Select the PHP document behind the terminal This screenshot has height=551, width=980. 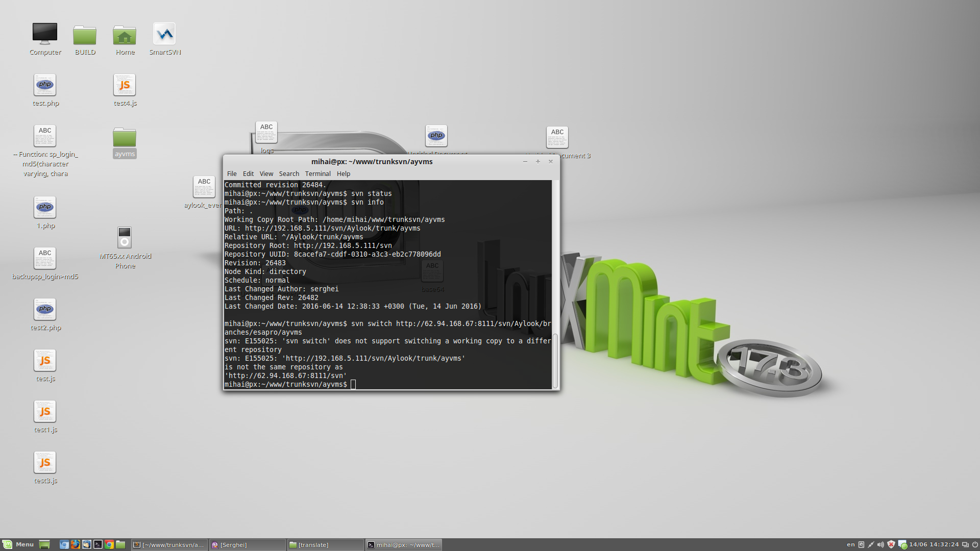436,136
